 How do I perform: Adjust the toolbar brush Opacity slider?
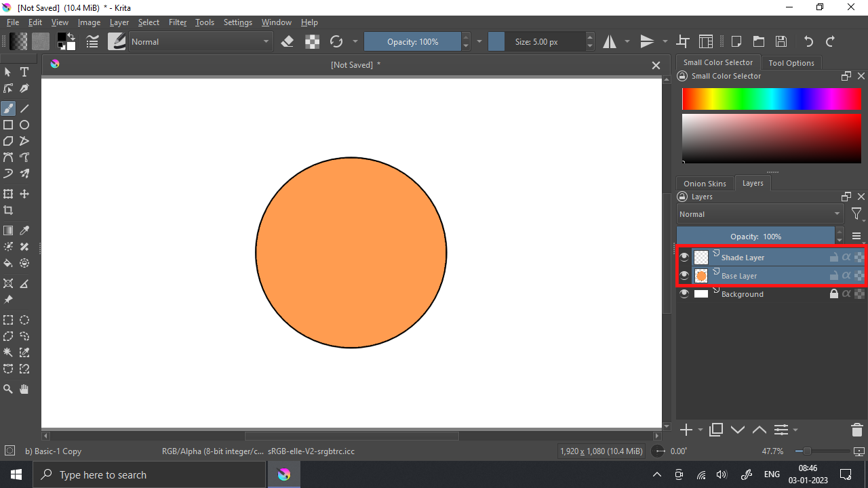[x=413, y=41]
